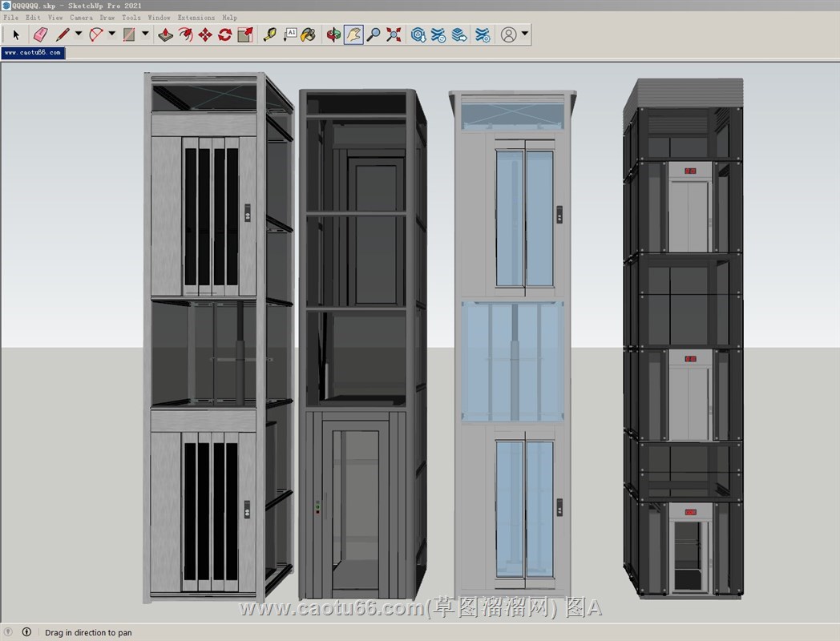840x641 pixels.
Task: Click the Zoom Extents tool
Action: [x=394, y=34]
